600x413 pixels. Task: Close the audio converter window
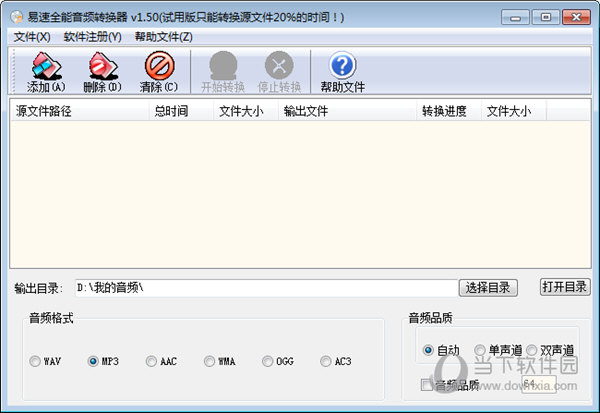coord(576,17)
